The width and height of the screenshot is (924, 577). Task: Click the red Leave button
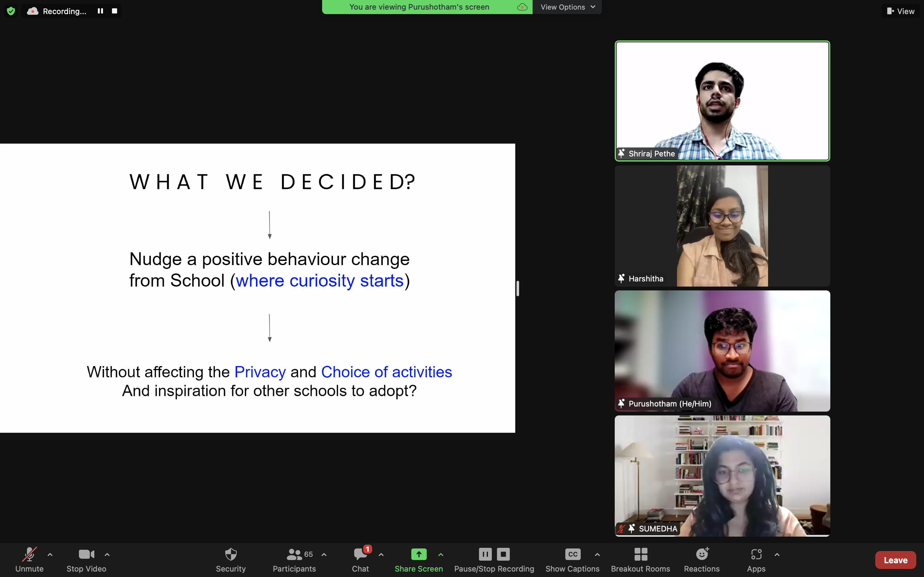point(895,560)
